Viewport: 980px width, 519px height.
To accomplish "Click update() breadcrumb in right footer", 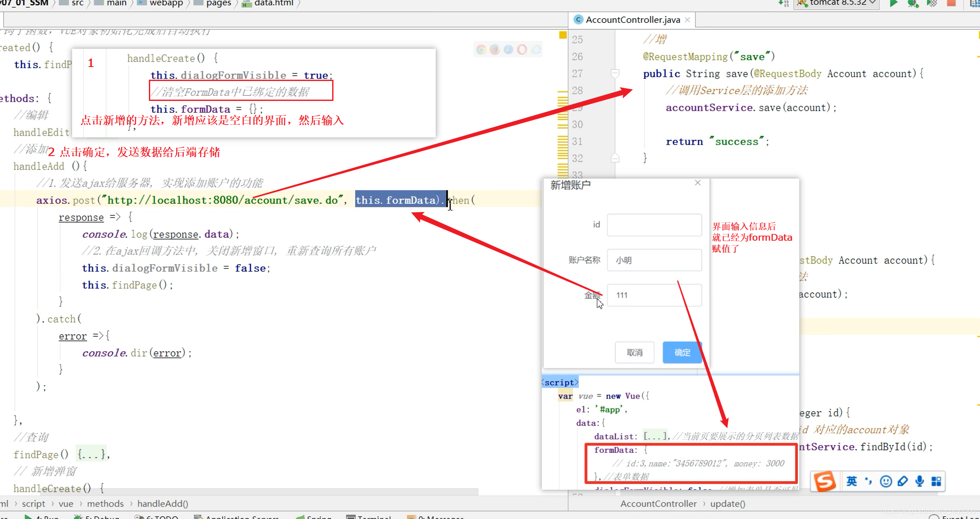I will 728,504.
